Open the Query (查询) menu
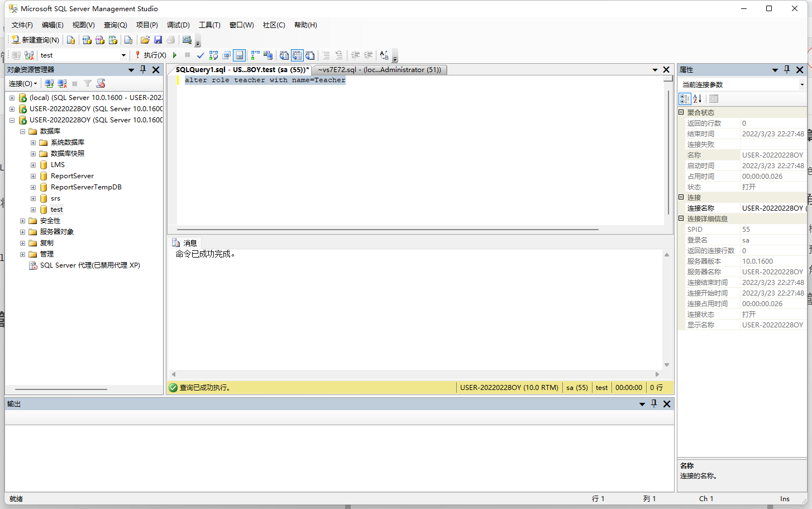The image size is (812, 509). point(116,25)
